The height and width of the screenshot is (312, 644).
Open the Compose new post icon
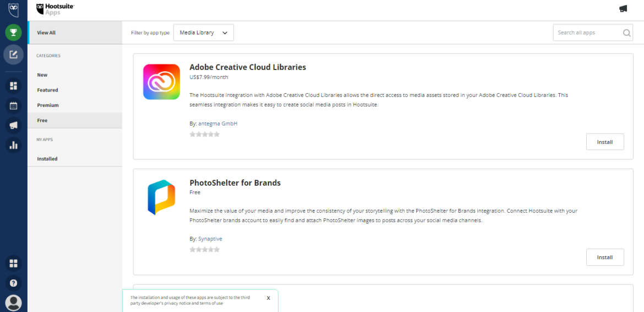pos(13,55)
